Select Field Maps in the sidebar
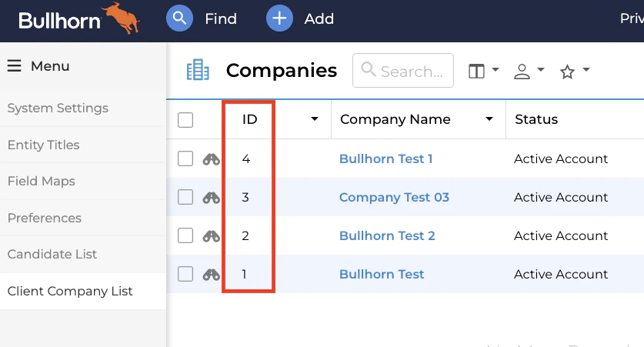Viewport: 644px width, 347px height. pos(41,181)
